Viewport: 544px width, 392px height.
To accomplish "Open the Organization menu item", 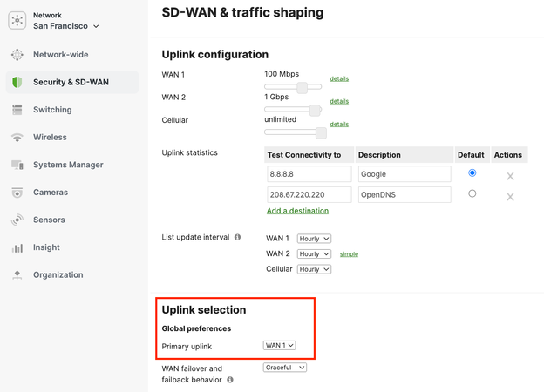I will [x=58, y=275].
